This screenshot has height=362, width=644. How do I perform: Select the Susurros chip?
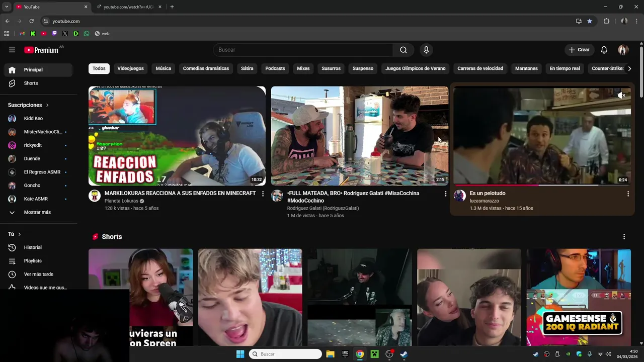[331, 68]
